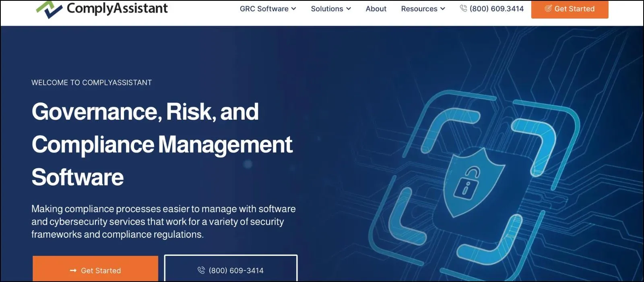This screenshot has width=644, height=282.
Task: Click the arrow icon in hero Get Started
Action: (73, 270)
